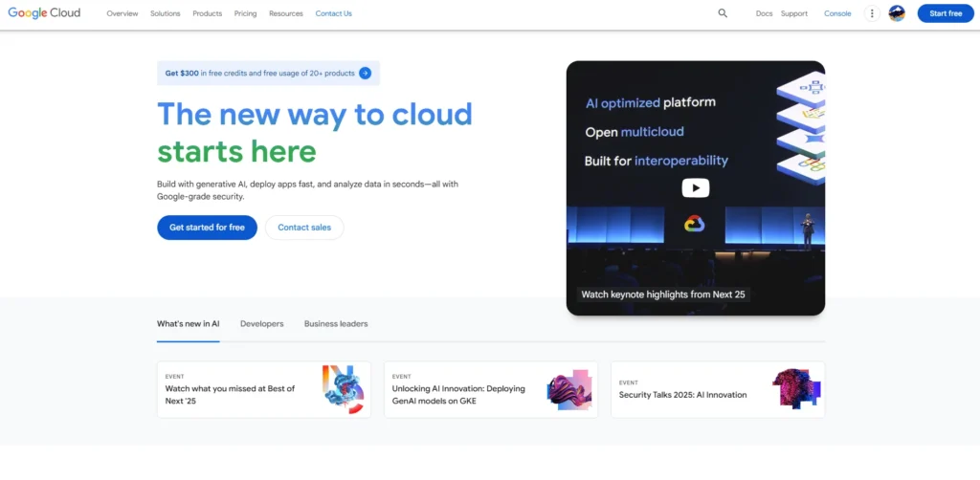Click the Google Cloud logo
The height and width of the screenshot is (480, 980).
tap(44, 13)
